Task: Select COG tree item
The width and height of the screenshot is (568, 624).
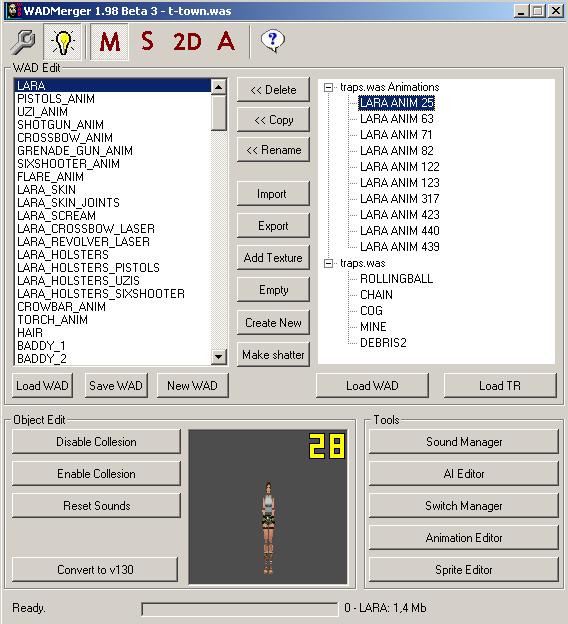Action: 371,311
